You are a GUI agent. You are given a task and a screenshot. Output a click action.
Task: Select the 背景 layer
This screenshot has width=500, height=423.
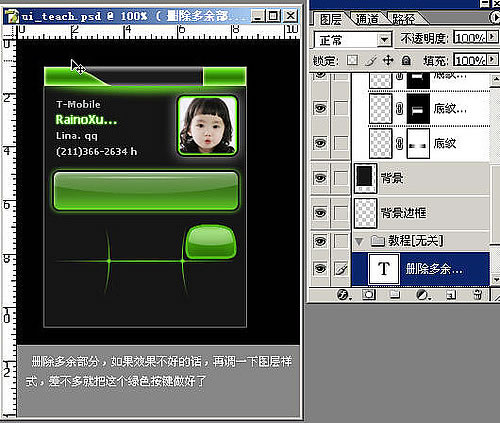pos(421,178)
